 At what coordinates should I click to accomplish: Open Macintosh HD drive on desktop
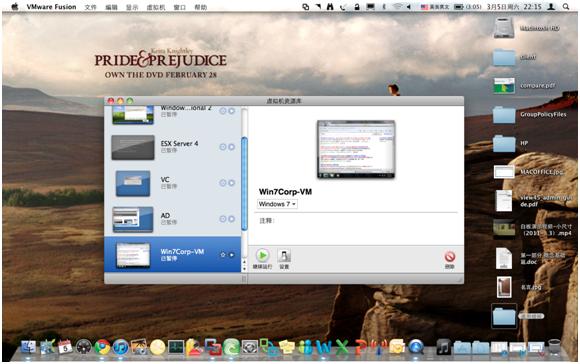coord(504,28)
